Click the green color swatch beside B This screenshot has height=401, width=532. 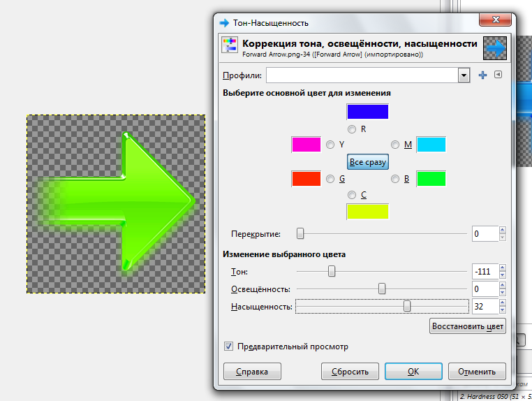click(x=431, y=179)
